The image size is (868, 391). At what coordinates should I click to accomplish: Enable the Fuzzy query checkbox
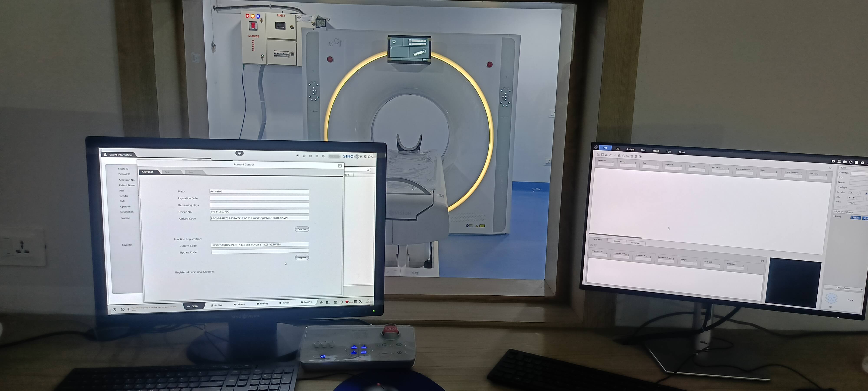pyautogui.click(x=834, y=216)
